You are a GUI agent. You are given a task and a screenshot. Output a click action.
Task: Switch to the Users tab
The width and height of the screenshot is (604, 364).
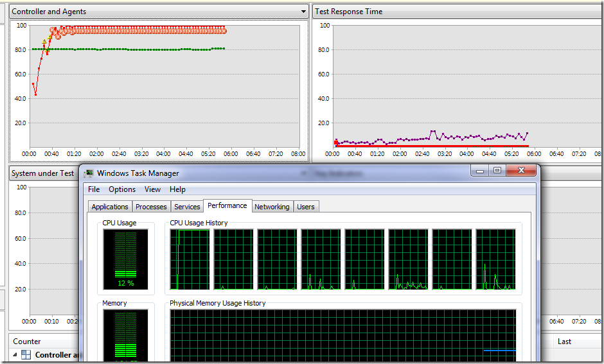point(305,207)
